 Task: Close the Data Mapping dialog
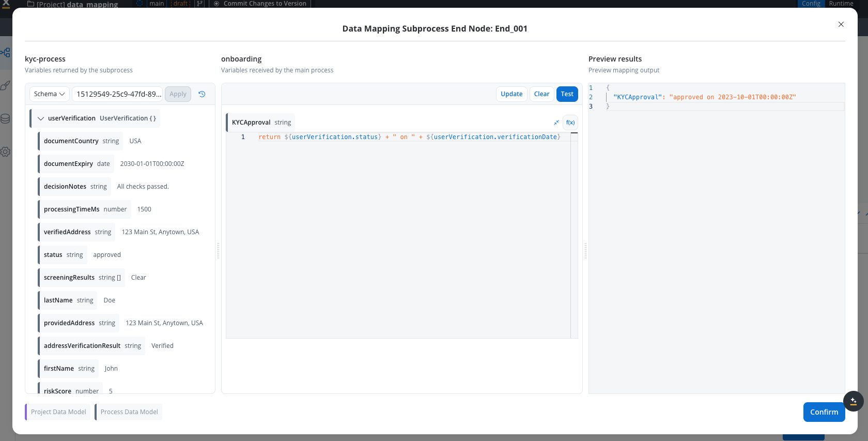[x=841, y=24]
